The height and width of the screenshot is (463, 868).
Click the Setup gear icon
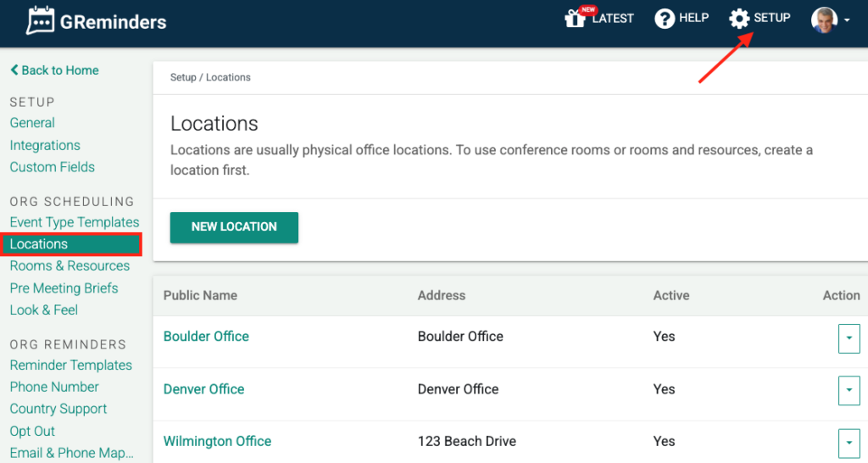tap(739, 19)
